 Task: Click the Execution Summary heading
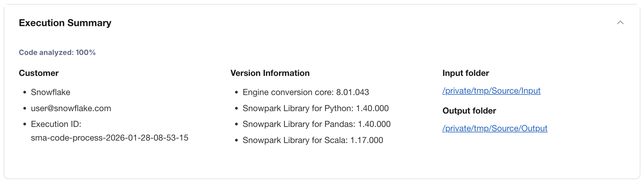[x=65, y=23]
